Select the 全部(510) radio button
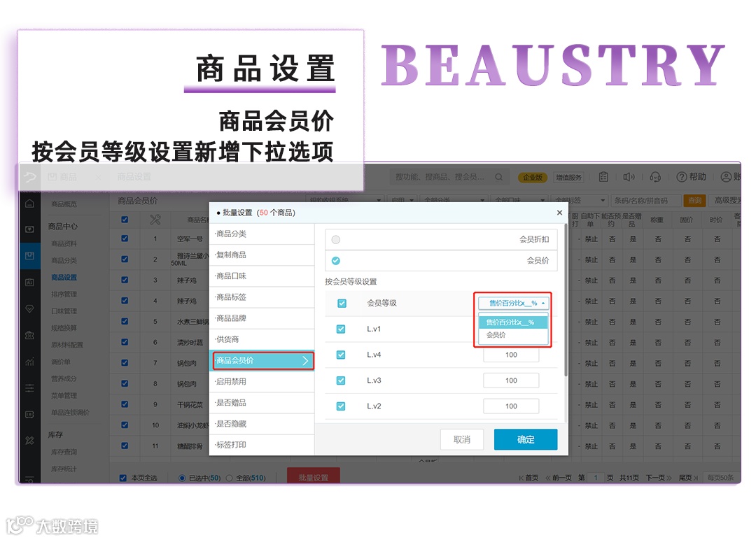The image size is (756, 540). click(229, 478)
